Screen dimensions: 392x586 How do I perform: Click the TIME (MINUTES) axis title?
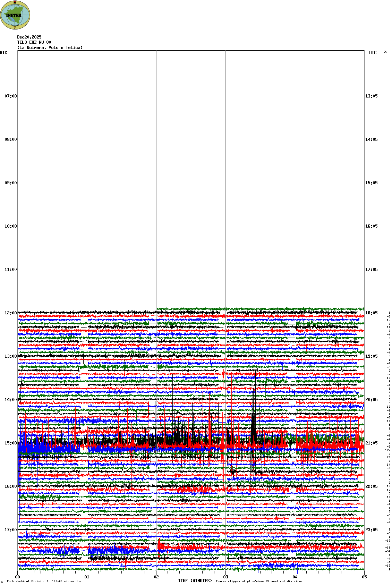[195, 581]
